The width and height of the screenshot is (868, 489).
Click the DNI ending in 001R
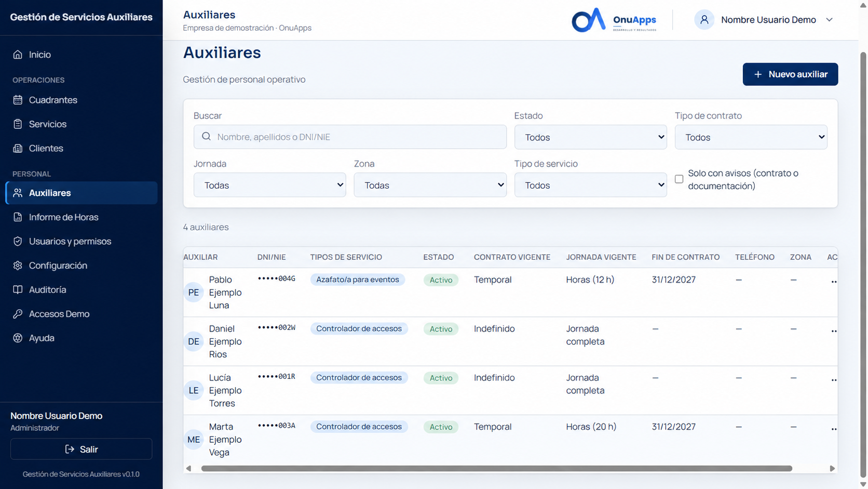(277, 377)
